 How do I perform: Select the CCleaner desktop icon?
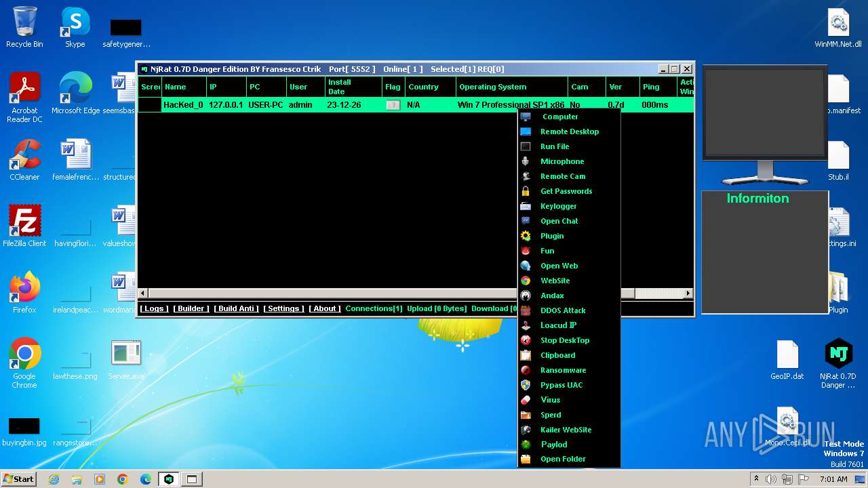pyautogui.click(x=24, y=160)
